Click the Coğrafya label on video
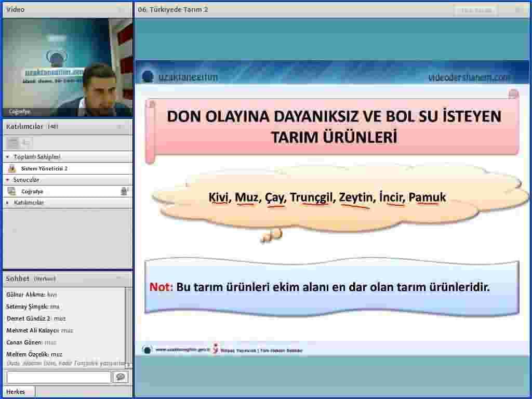 (19, 111)
